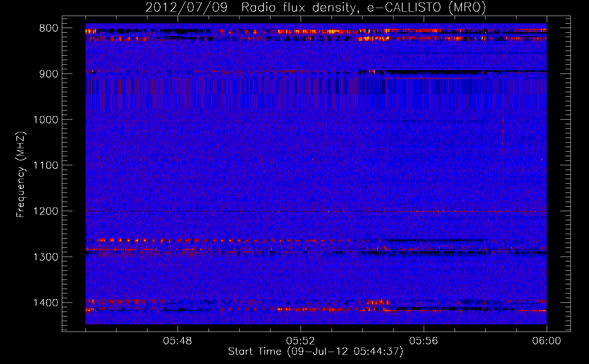The image size is (589, 364).
Task: Click the 'Start Time (09-Jul-12 05:44:37)' axis label
Action: (x=316, y=352)
